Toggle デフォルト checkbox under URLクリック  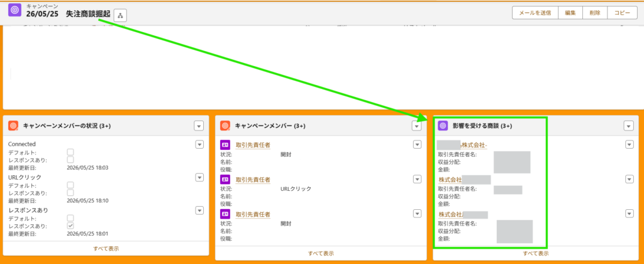click(x=70, y=185)
